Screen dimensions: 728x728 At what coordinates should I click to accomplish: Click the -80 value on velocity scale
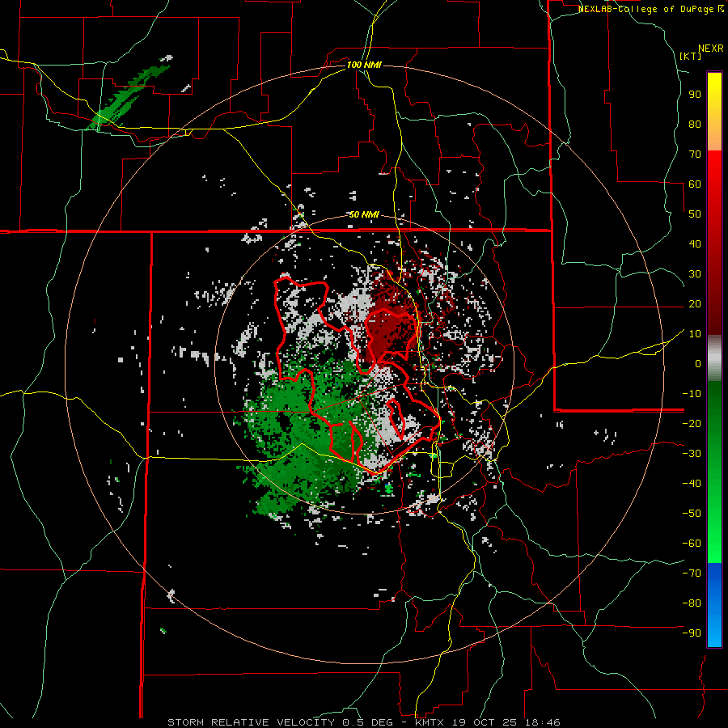click(x=692, y=603)
